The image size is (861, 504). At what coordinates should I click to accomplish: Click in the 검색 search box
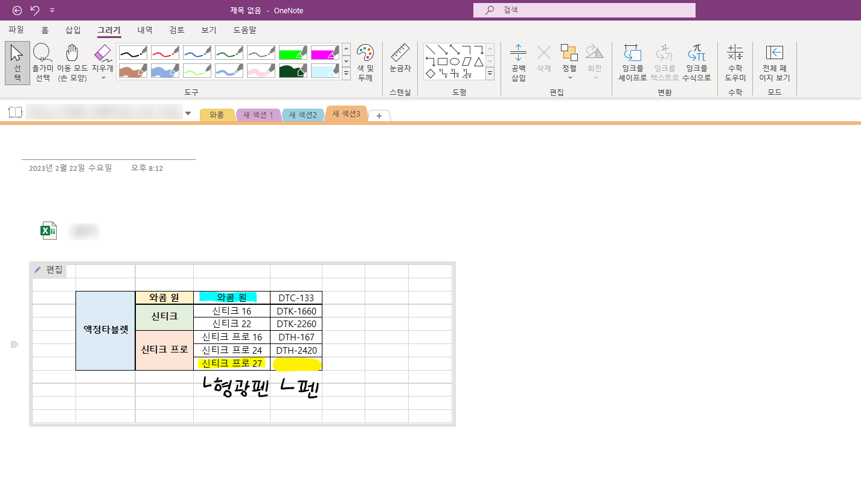584,10
